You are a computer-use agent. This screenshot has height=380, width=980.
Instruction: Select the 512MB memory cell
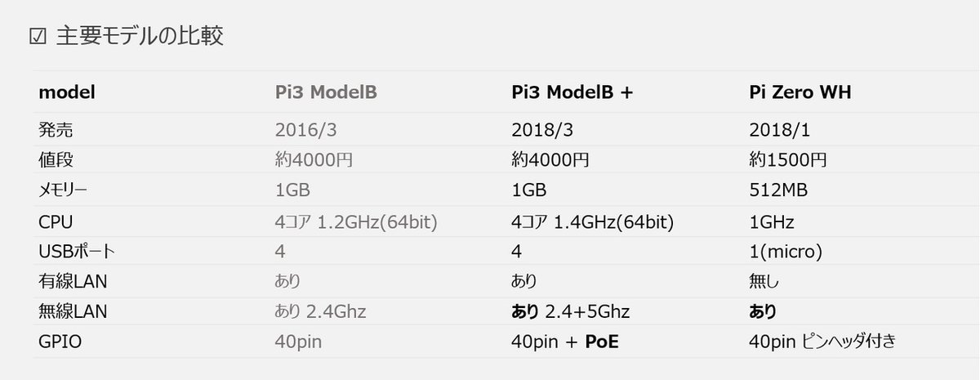(x=777, y=190)
